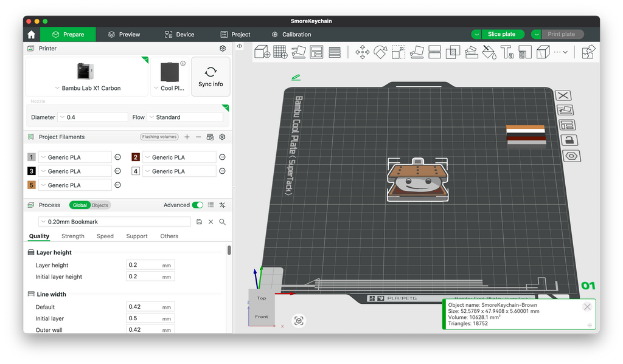
Task: Open the Flow Standard dropdown
Action: coord(185,117)
